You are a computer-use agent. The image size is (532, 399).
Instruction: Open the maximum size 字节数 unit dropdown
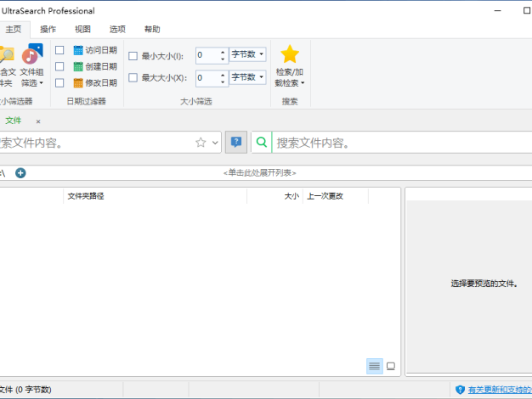247,77
